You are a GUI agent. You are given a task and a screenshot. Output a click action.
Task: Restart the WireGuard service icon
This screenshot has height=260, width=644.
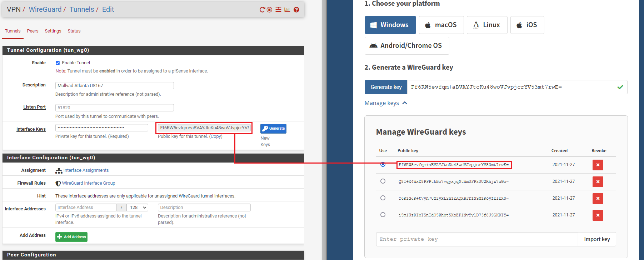[262, 10]
